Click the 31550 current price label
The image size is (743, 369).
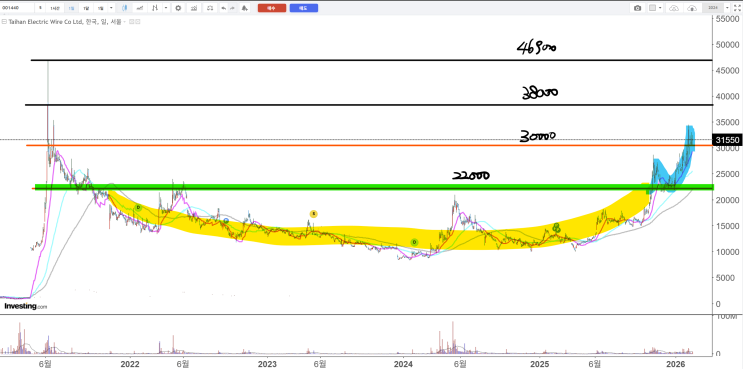coord(725,140)
